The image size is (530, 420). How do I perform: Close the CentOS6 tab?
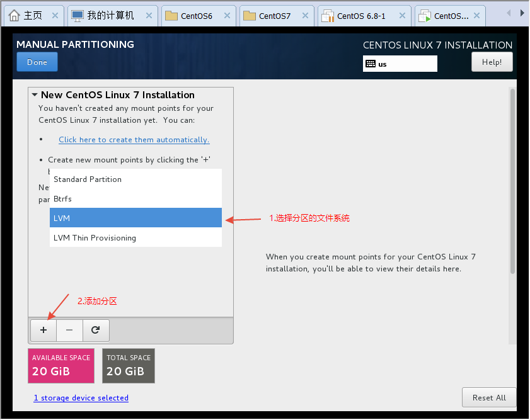(x=227, y=16)
